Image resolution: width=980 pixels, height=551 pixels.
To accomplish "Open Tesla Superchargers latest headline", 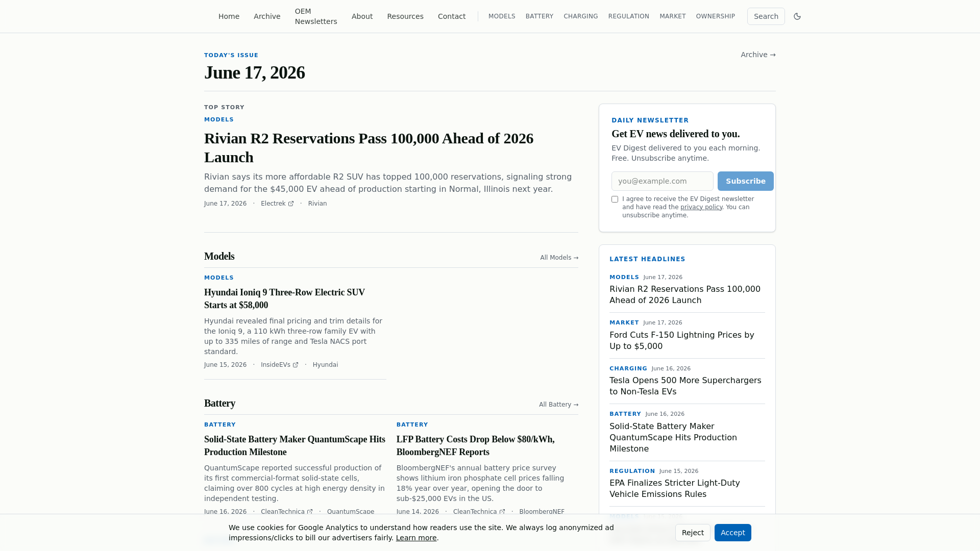I will 685,386.
